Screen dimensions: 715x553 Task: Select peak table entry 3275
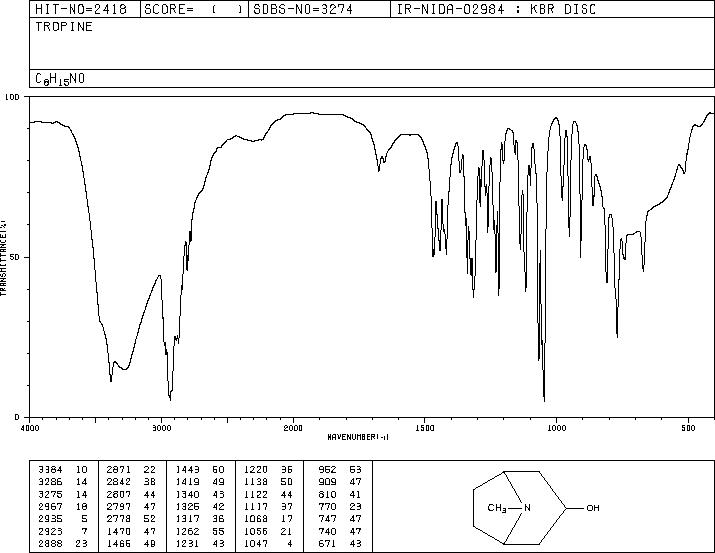(x=62, y=494)
